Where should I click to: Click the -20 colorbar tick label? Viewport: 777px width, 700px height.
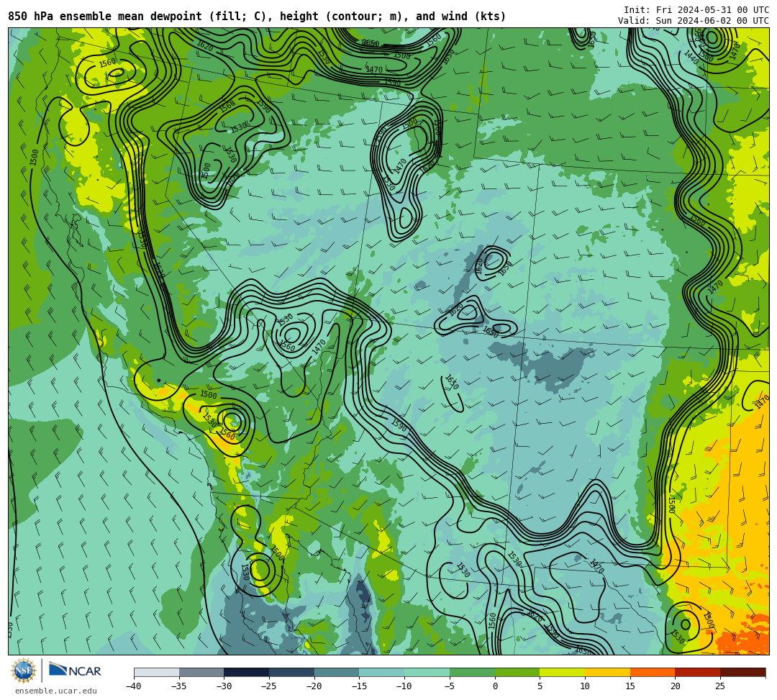314,686
